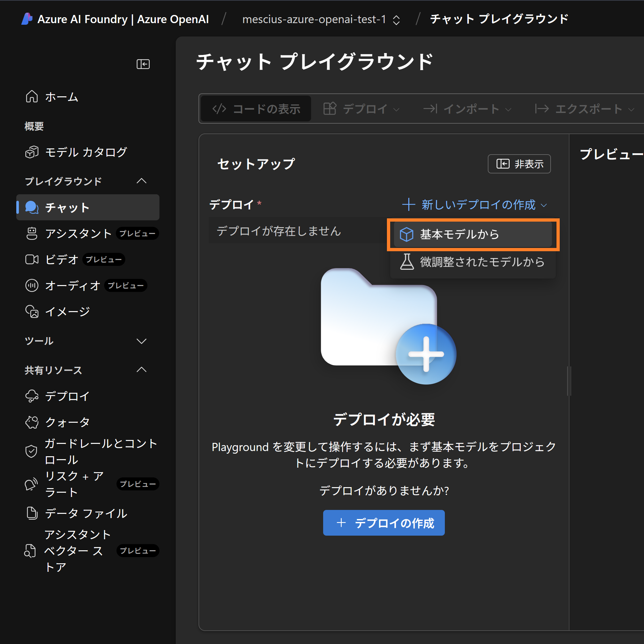Open モデル カタログ in the sidebar
644x644 pixels.
click(88, 152)
